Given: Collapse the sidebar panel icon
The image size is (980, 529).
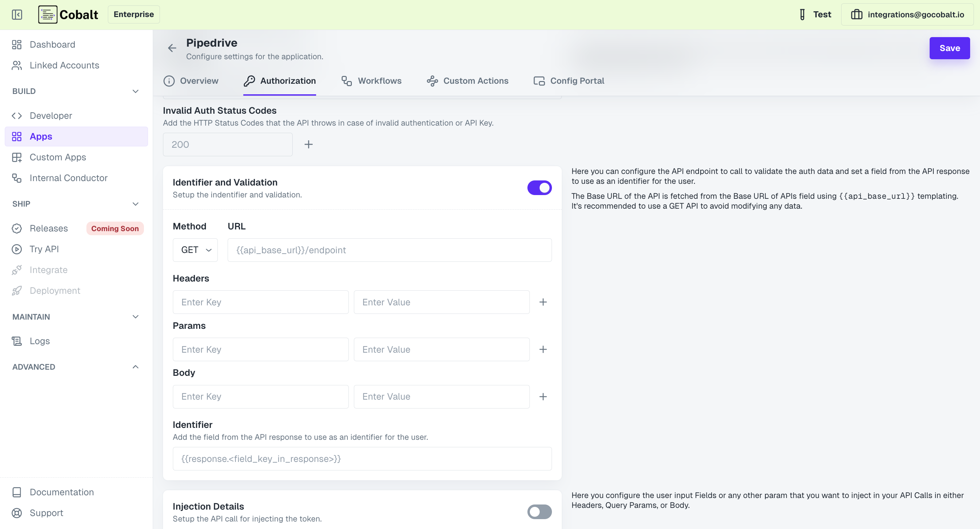Looking at the screenshot, I should pyautogui.click(x=17, y=14).
